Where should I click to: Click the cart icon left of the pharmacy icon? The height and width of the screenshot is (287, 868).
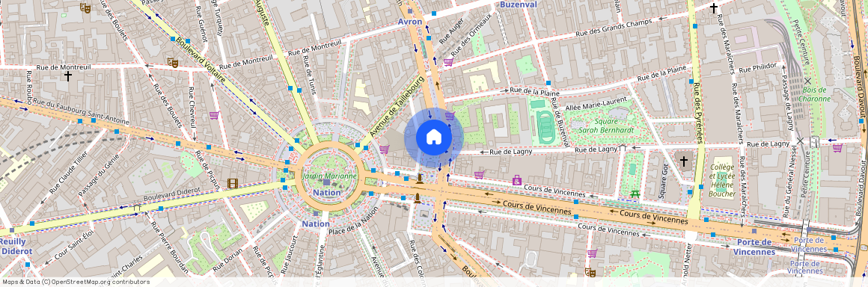(x=480, y=175)
